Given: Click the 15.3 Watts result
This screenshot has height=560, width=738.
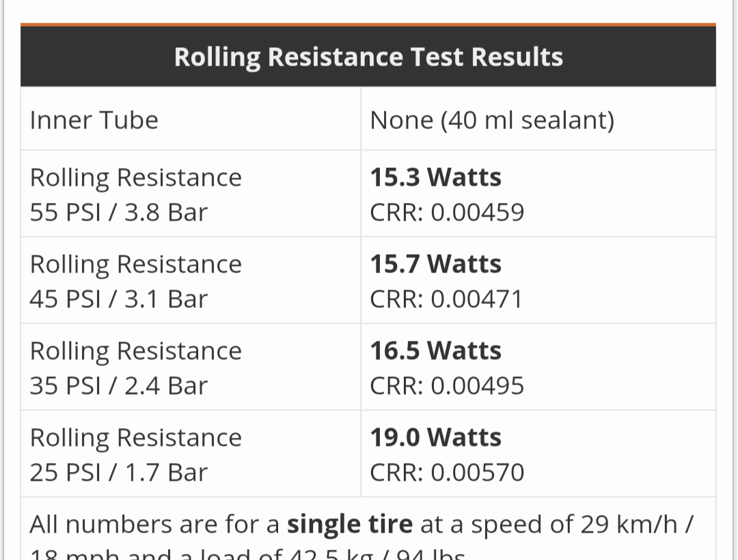Looking at the screenshot, I should (435, 178).
